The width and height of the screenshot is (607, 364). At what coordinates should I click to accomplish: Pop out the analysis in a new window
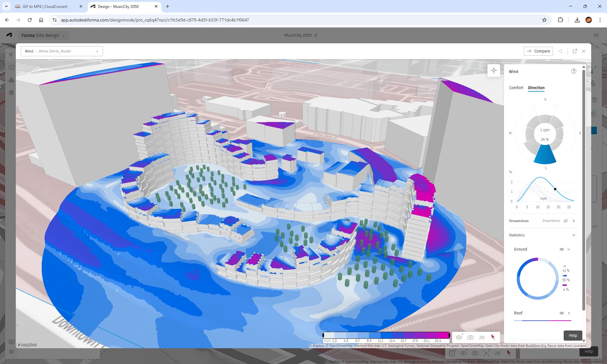tap(575, 51)
